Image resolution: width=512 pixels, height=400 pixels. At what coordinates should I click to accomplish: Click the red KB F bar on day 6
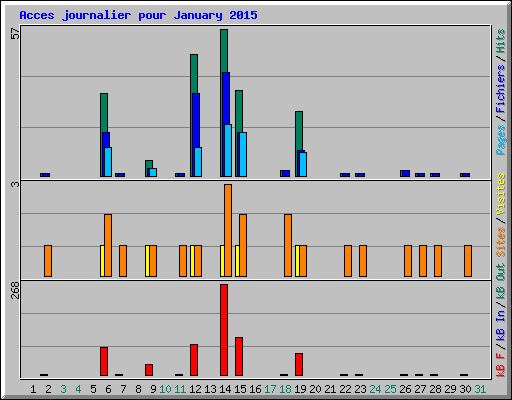point(104,362)
